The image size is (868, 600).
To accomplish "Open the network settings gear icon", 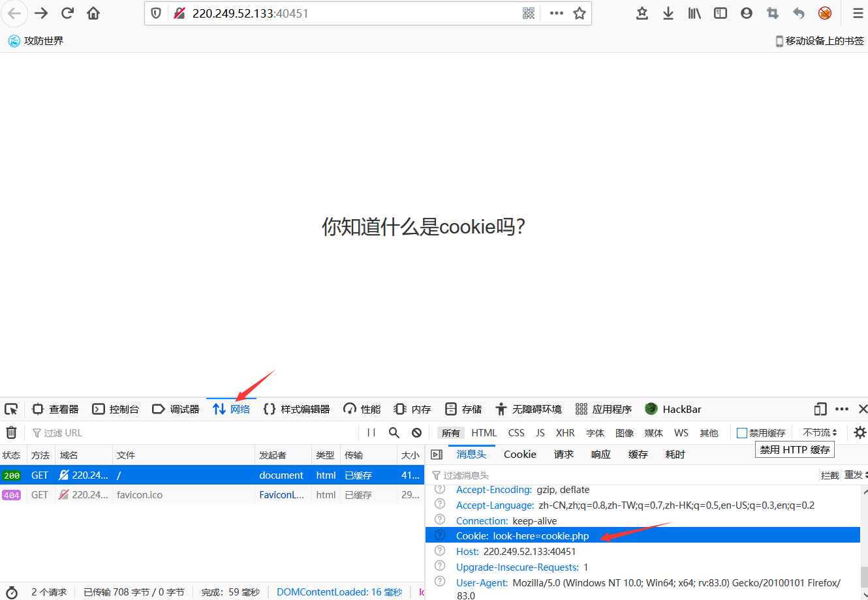I will (x=860, y=432).
